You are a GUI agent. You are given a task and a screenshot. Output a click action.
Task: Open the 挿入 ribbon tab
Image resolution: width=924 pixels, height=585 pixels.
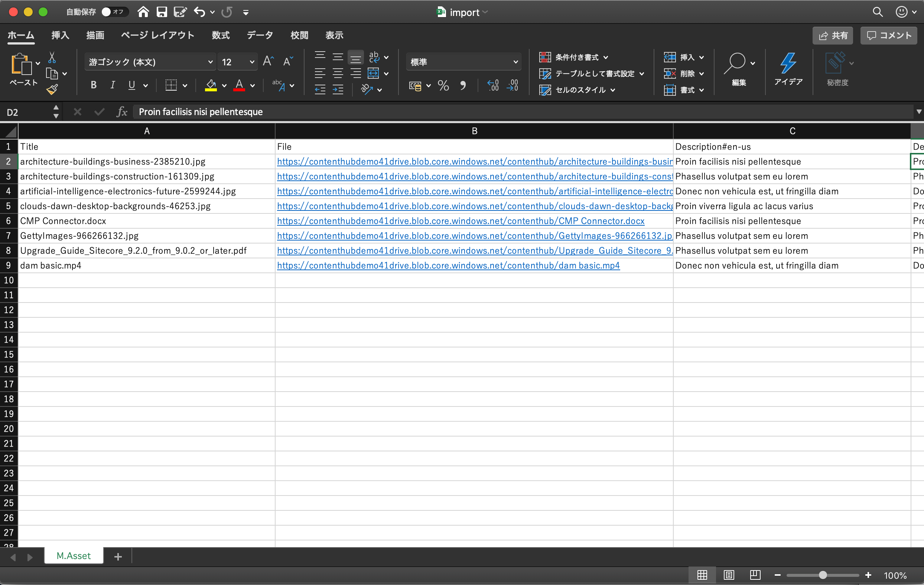[60, 35]
